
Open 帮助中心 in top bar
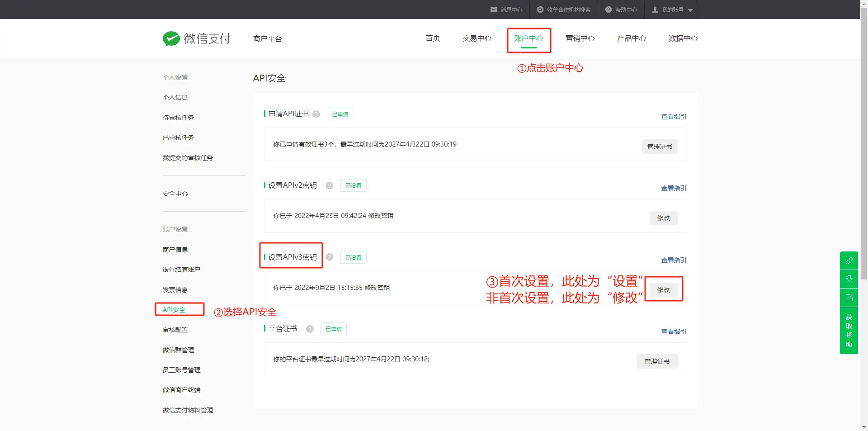pos(621,9)
